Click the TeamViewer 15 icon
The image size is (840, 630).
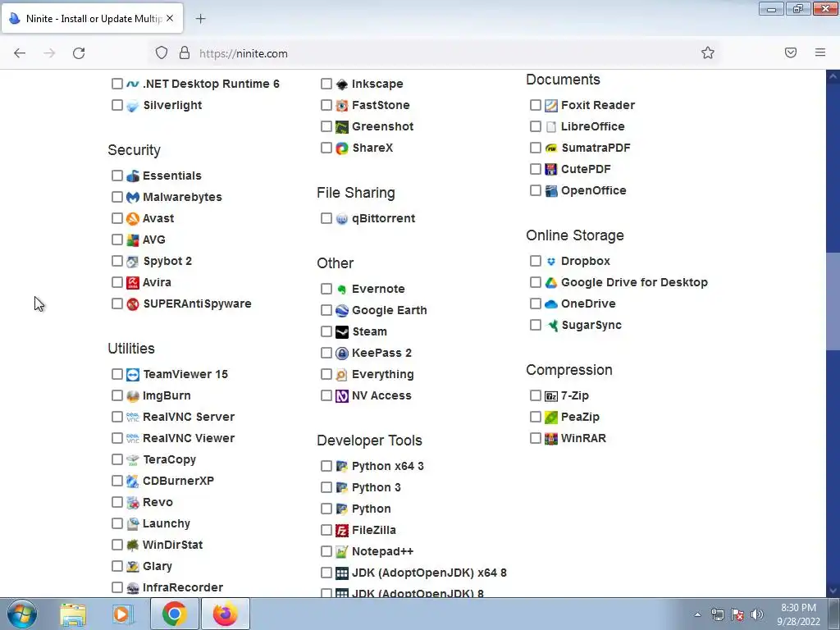pyautogui.click(x=132, y=374)
